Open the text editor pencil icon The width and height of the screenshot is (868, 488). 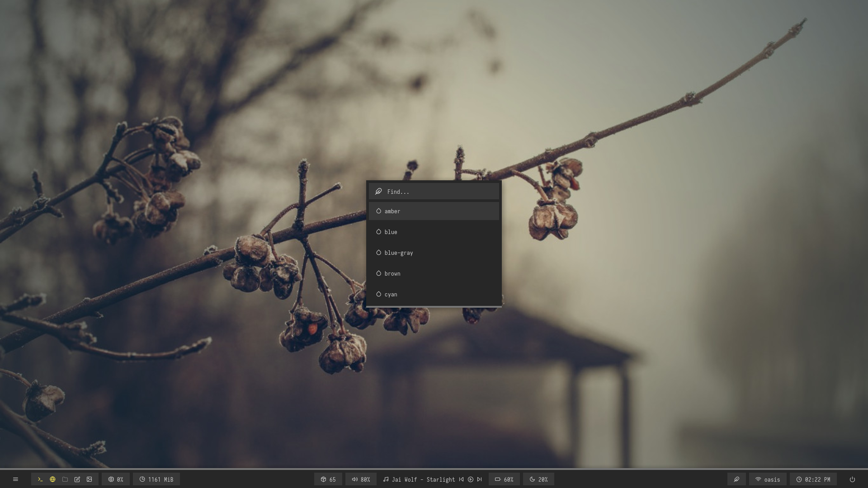point(77,479)
